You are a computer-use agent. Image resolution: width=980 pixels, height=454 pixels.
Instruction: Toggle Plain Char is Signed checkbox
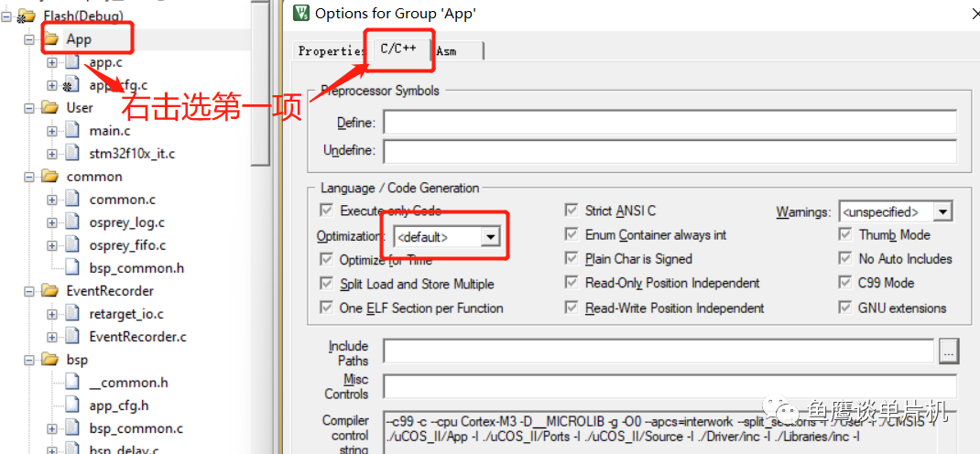pyautogui.click(x=572, y=258)
